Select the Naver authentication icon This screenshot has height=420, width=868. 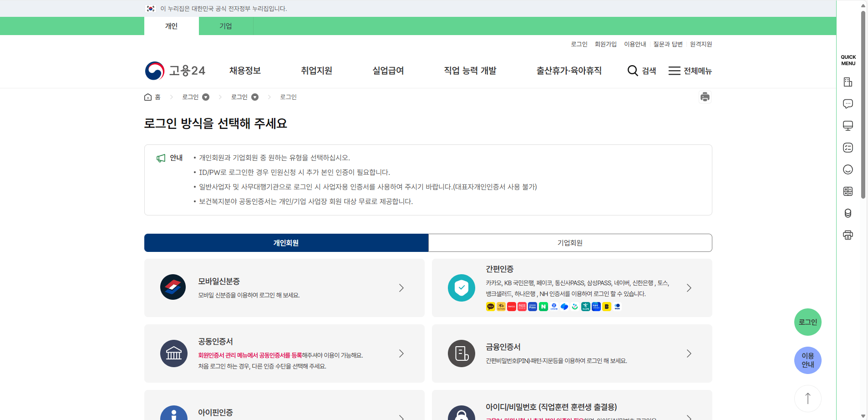[543, 306]
